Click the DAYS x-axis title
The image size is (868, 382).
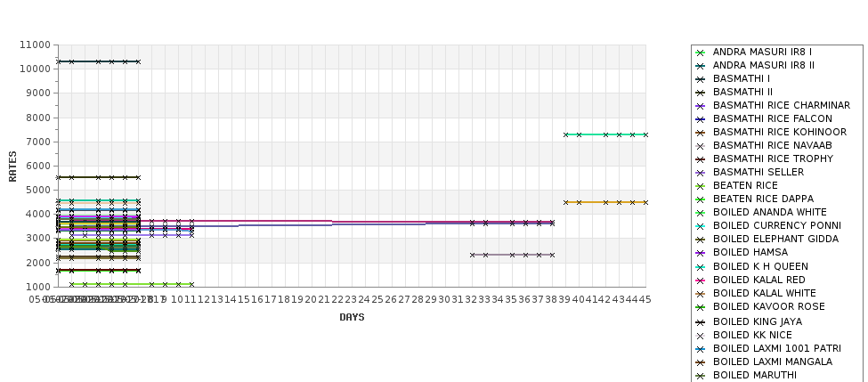coord(352,317)
